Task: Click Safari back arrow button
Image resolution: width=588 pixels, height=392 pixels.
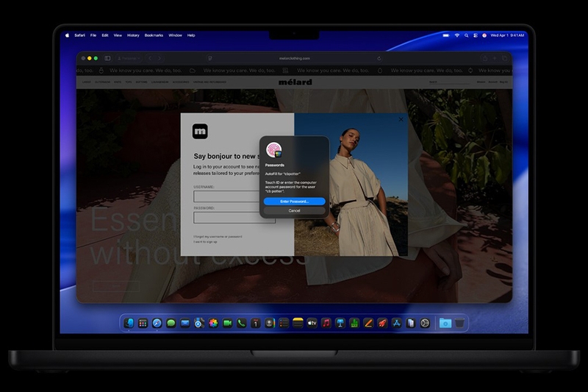Action: 150,58
